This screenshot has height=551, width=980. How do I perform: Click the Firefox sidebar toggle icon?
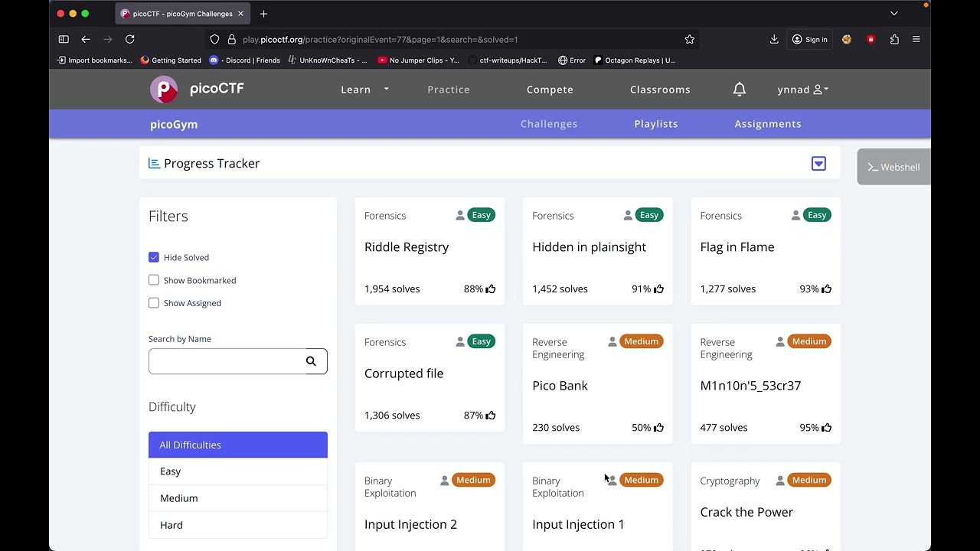click(64, 39)
